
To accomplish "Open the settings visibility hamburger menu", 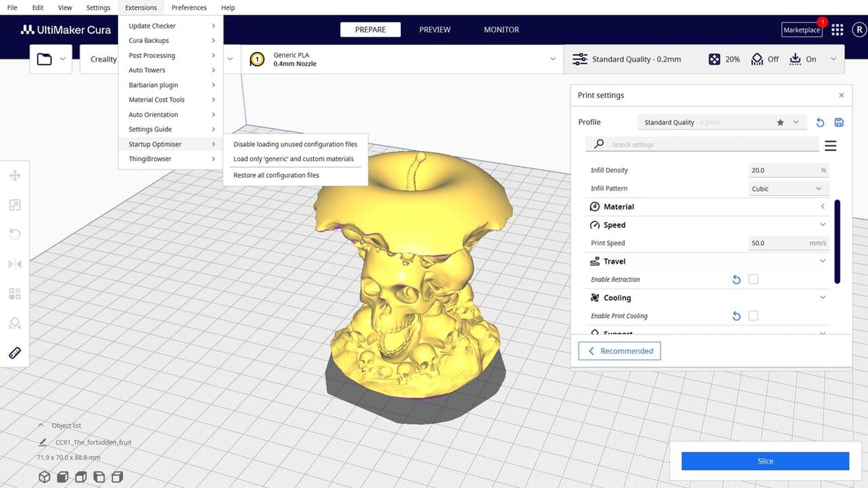I will click(x=830, y=145).
